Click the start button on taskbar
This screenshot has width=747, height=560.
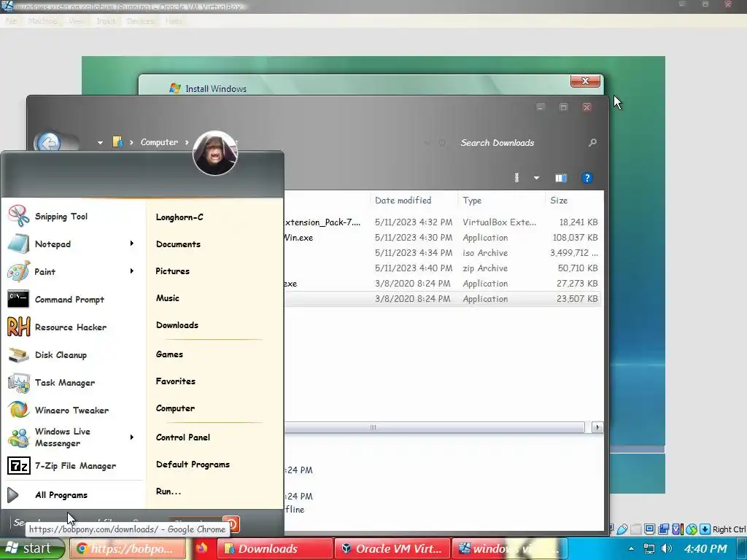pos(31,548)
